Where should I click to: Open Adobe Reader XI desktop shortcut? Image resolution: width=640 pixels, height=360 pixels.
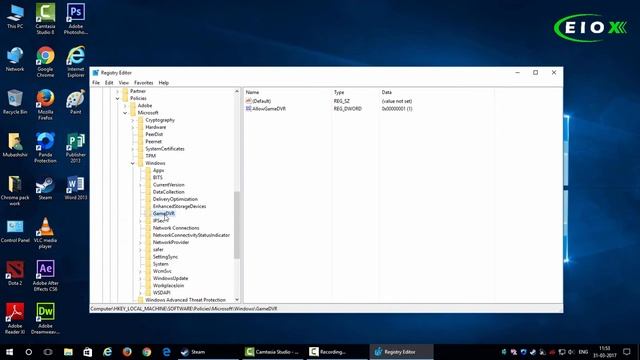coord(15,319)
